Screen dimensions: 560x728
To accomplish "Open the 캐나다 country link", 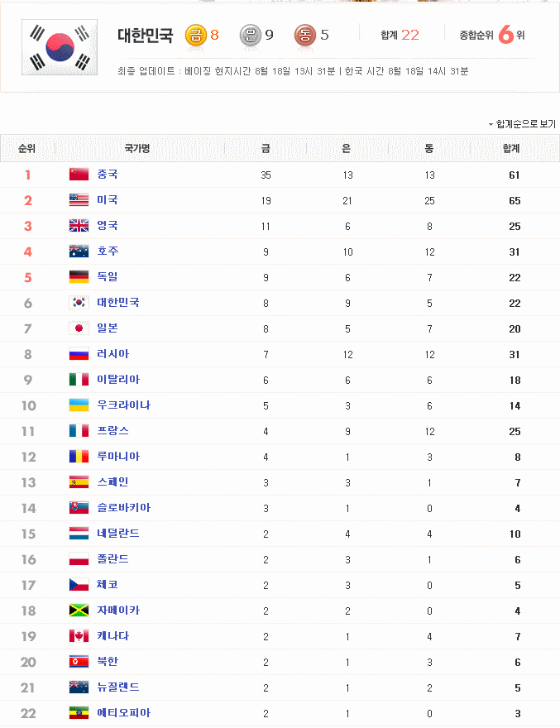I will point(112,635).
